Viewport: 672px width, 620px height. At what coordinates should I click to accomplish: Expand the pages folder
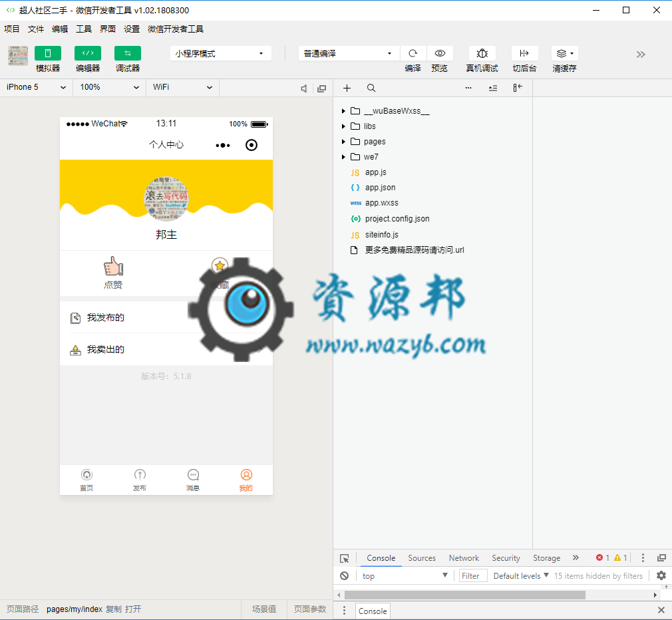343,142
